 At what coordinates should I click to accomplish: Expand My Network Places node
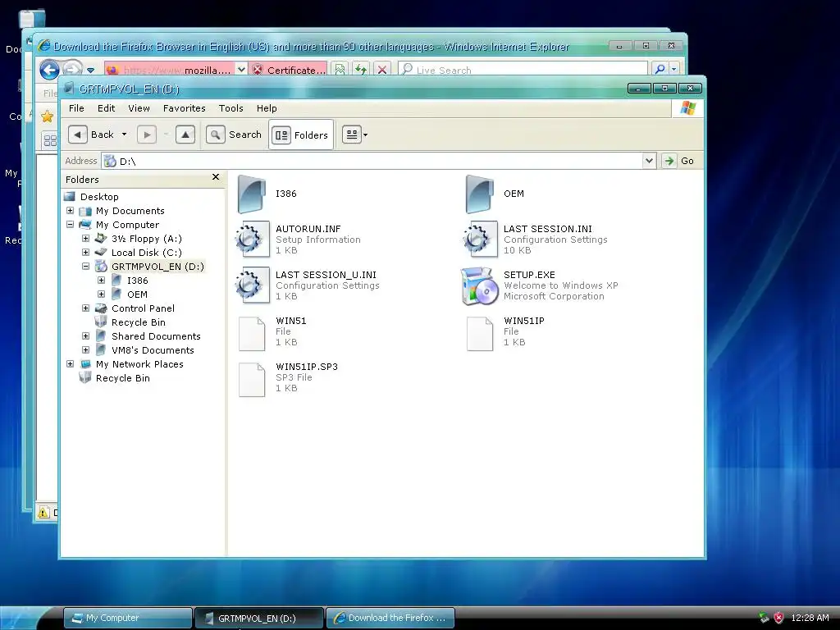coord(71,363)
